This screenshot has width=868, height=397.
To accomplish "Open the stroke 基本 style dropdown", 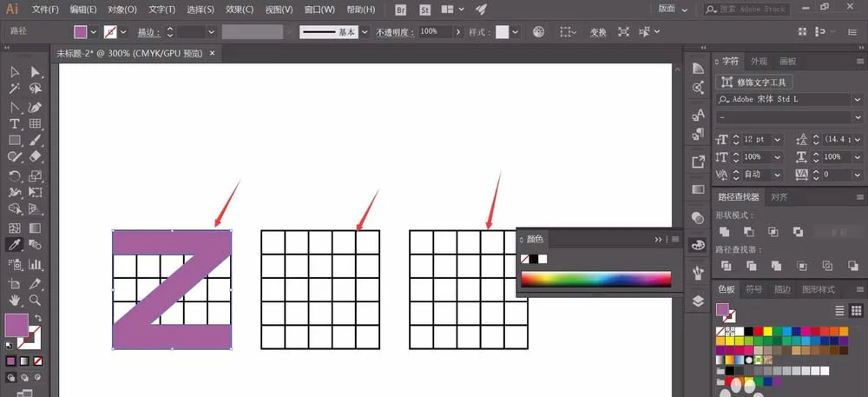I will (365, 32).
